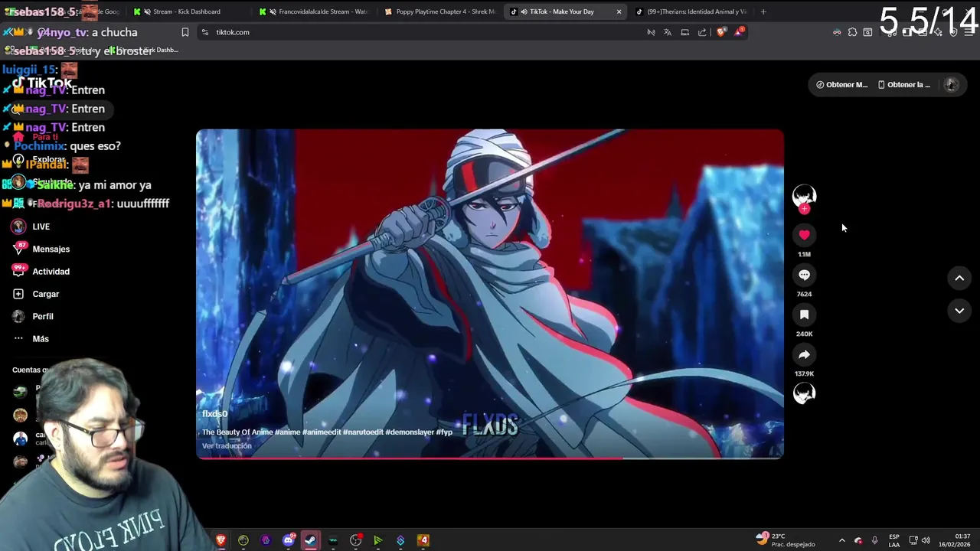Switch to the Francovidalalcalde Stream tab
This screenshot has width=980, height=551.
point(314,11)
